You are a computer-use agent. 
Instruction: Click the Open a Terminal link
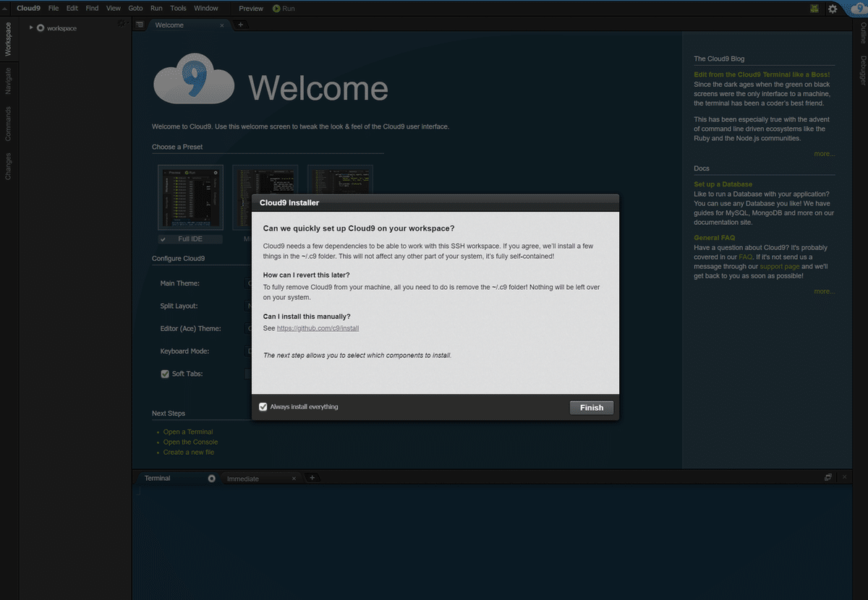point(188,432)
